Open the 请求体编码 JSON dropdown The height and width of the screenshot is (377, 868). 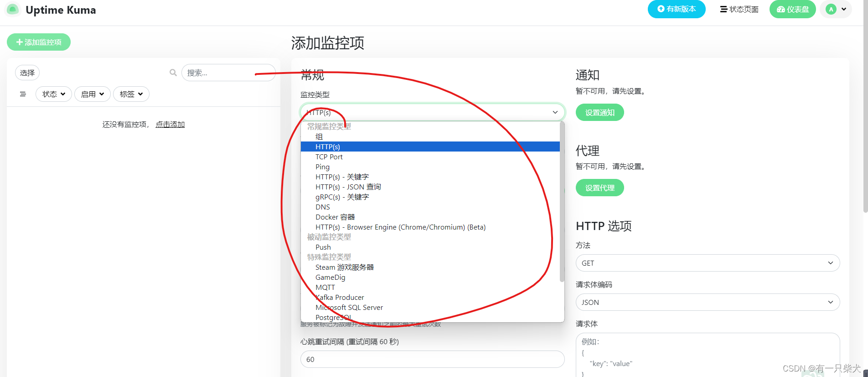click(x=708, y=302)
